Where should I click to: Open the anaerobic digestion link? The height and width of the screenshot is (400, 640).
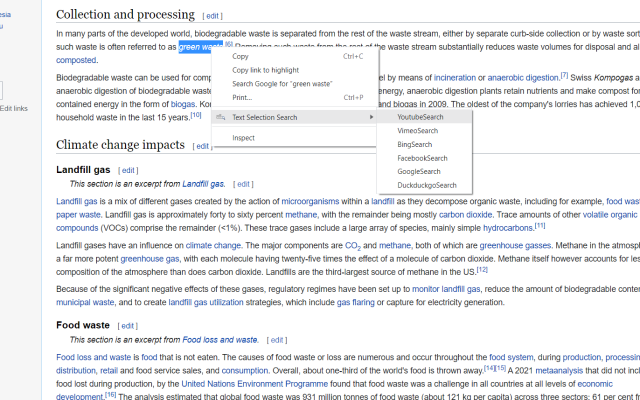click(x=523, y=78)
